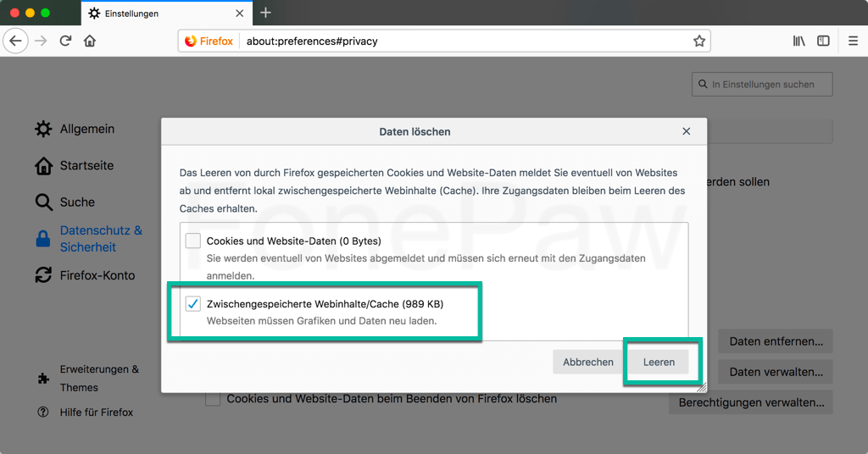
Task: Go back with the back arrow button
Action: point(15,41)
